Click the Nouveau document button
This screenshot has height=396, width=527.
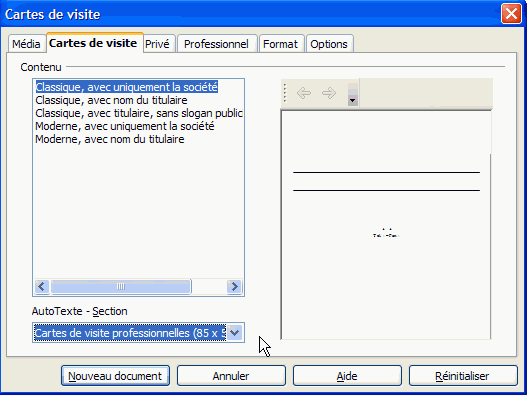pos(115,376)
